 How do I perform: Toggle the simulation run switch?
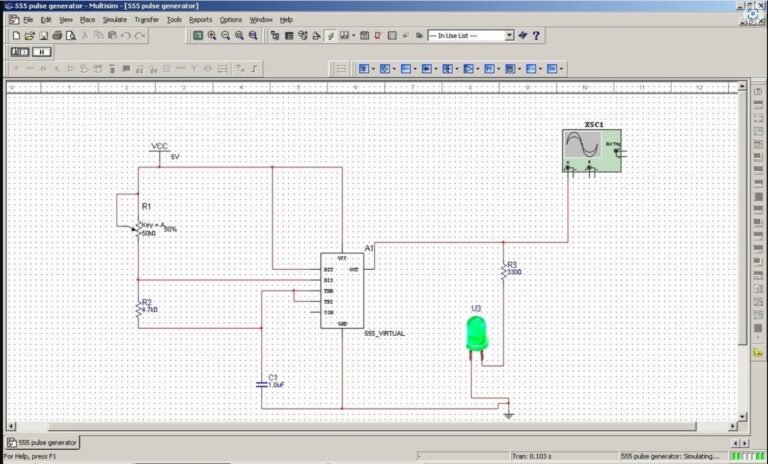(20, 52)
